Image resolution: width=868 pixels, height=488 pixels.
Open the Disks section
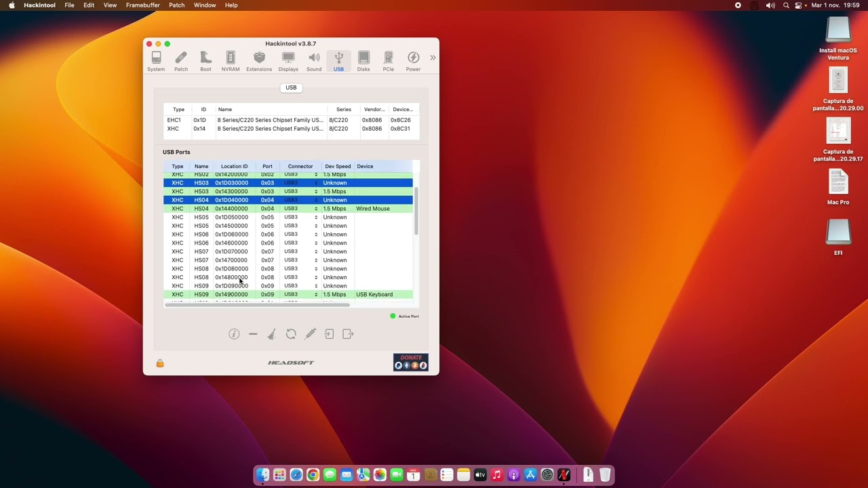point(363,61)
